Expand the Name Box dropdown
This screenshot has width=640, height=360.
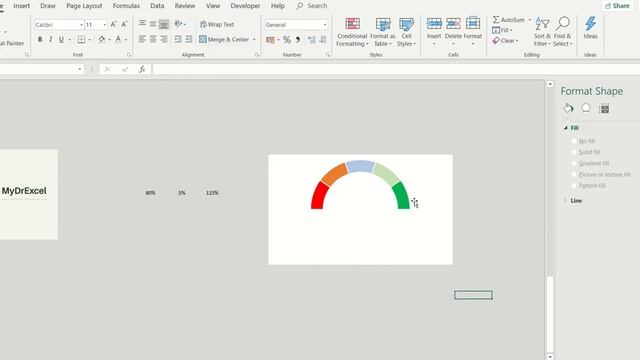(x=80, y=69)
